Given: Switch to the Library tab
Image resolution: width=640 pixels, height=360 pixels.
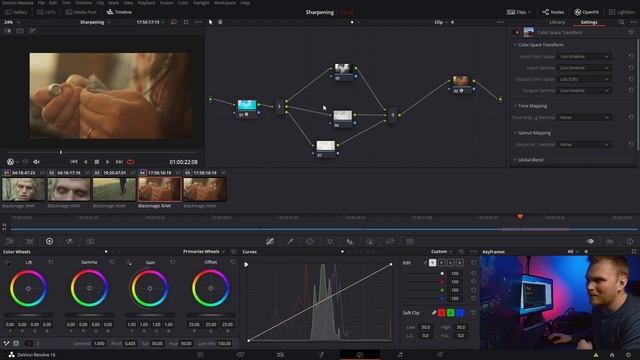Looking at the screenshot, I should point(557,22).
